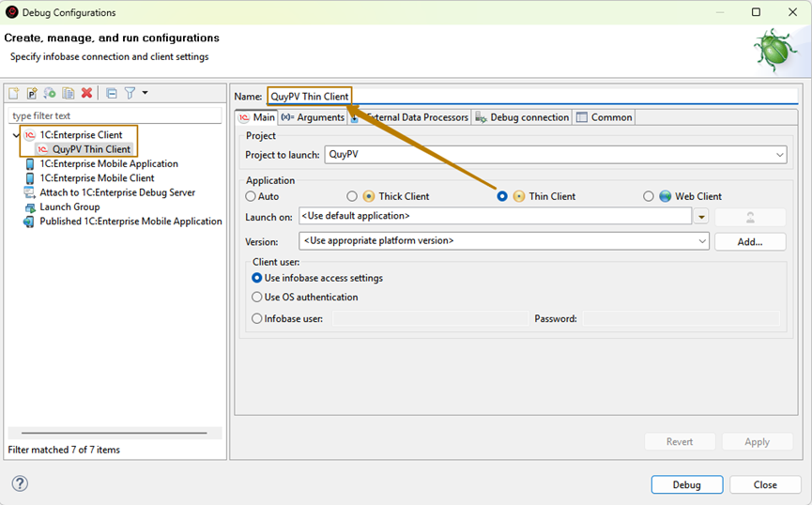Select the Thin Client radio button
The height and width of the screenshot is (505, 812).
(x=502, y=196)
